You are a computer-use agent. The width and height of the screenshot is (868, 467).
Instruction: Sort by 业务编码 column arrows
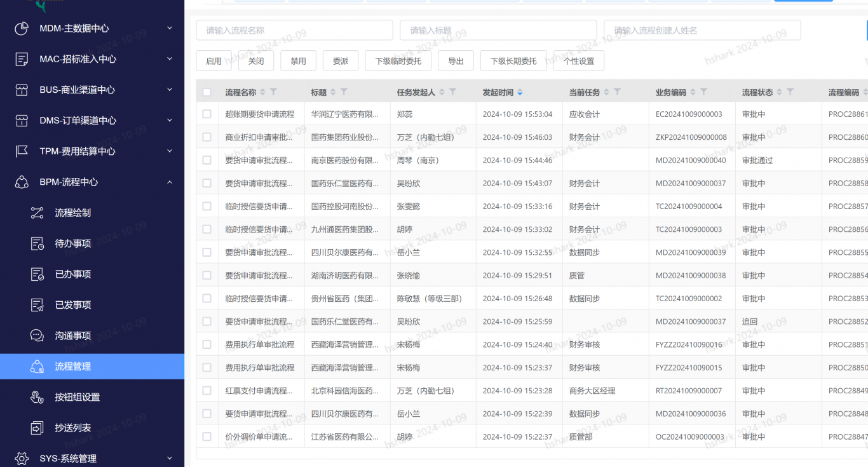[693, 93]
